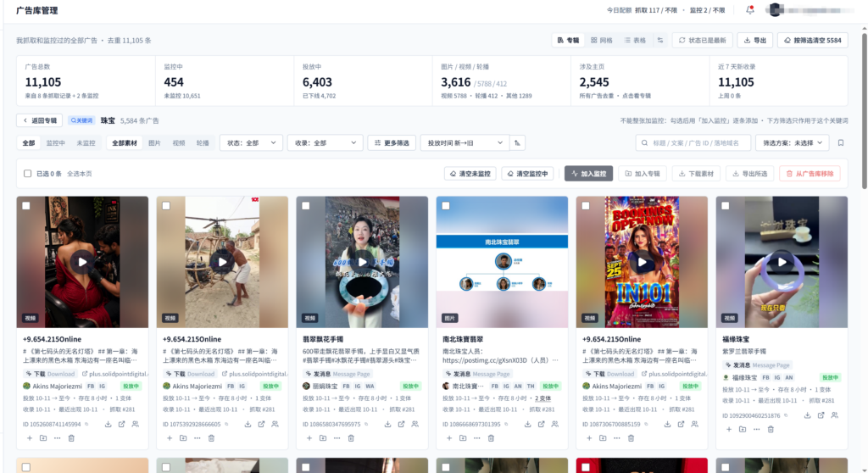Screen dimensions: 868x473
Task: Tick the 南北珠寶翡翠 card checkbox
Action: tap(446, 205)
